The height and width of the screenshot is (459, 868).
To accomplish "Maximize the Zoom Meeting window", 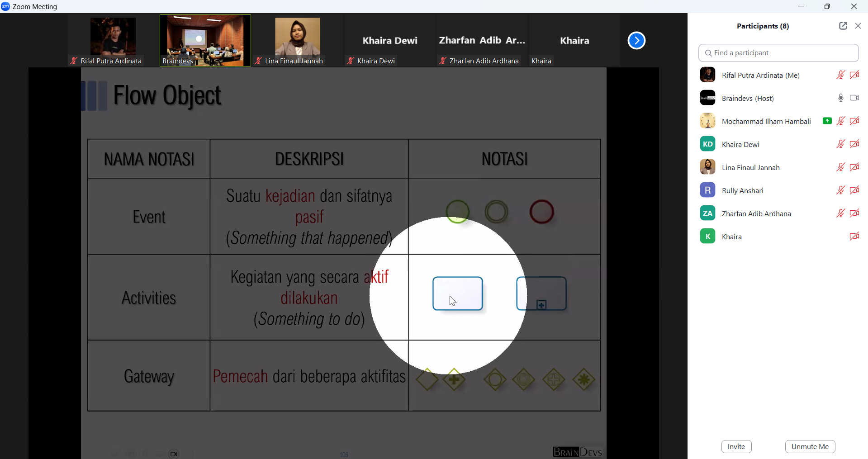I will [827, 7].
